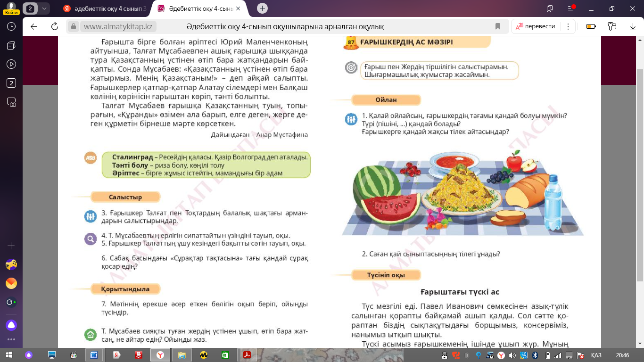This screenshot has width=644, height=362.
Task: Click the group icon beside Салыстыр task 3
Action: click(90, 216)
